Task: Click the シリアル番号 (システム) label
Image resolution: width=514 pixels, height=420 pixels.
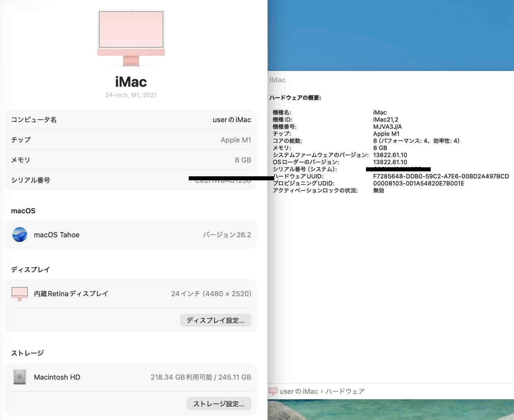Action: [305, 169]
